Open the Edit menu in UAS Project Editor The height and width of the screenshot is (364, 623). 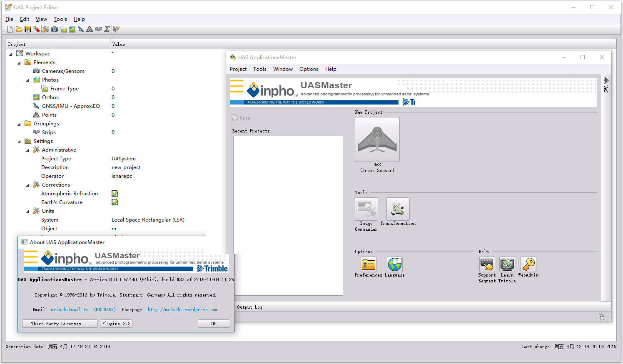25,19
